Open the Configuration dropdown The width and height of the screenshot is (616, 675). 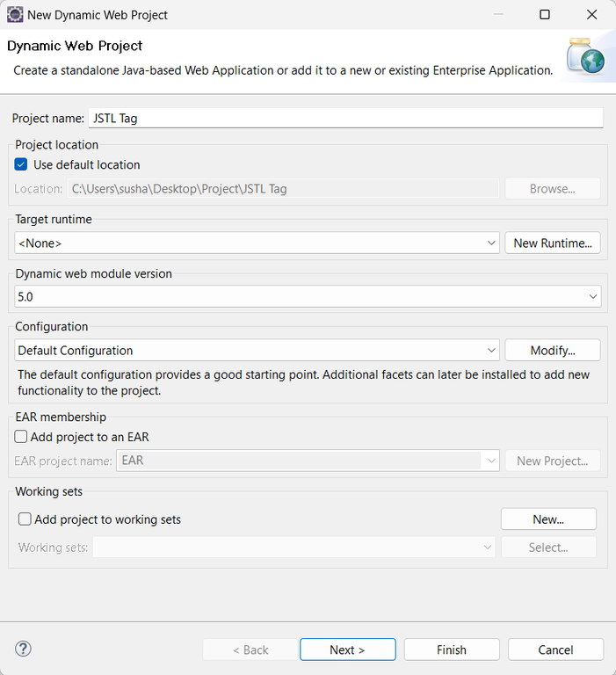coord(257,350)
